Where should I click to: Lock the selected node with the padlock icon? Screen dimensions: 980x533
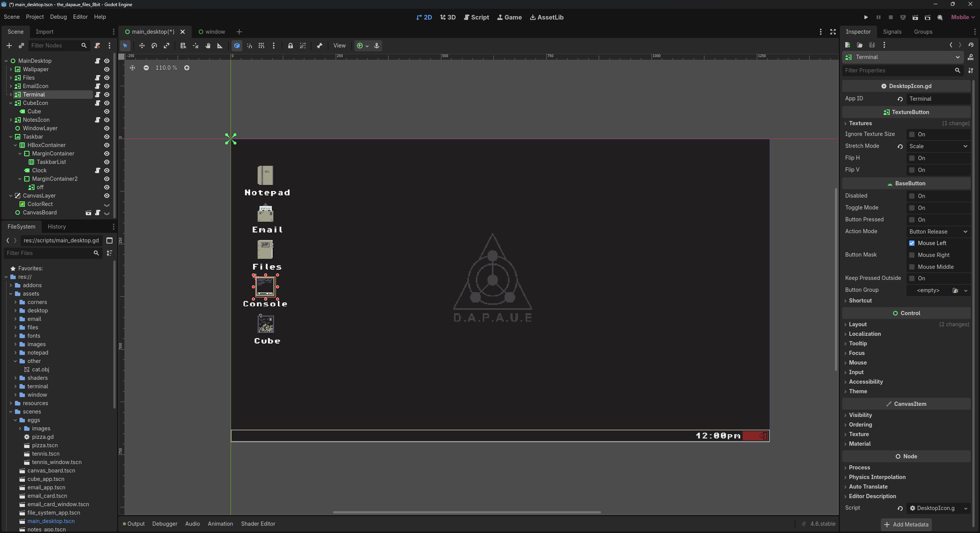coord(291,46)
